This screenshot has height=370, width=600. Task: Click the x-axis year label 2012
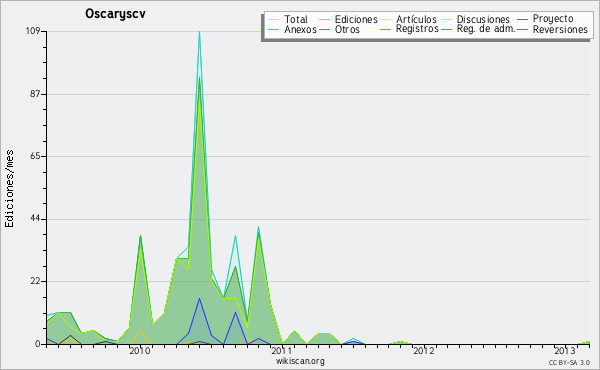pos(423,351)
